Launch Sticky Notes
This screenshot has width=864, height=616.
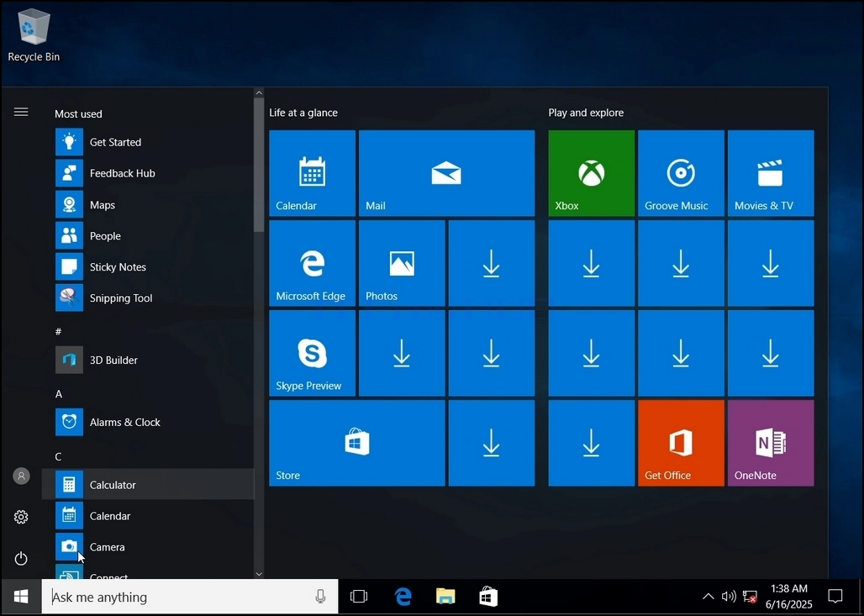click(x=148, y=266)
